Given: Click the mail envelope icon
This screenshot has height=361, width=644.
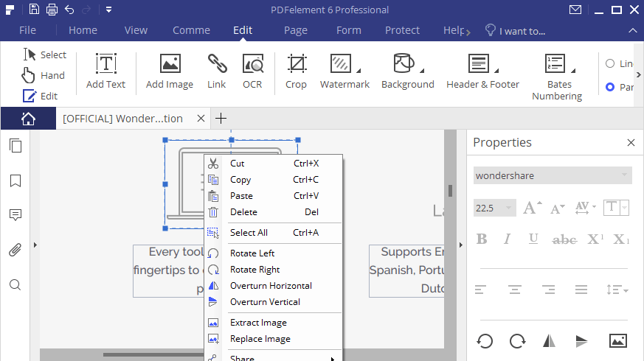Looking at the screenshot, I should [575, 10].
